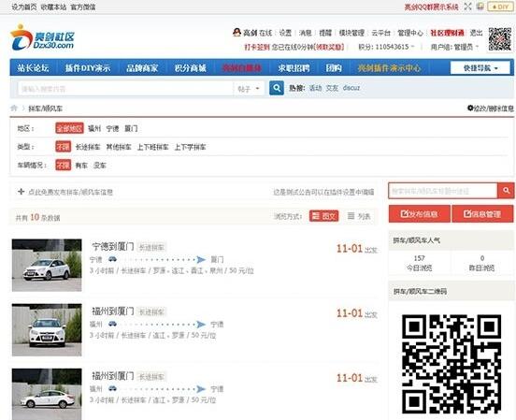Expand the 帖子 search type dropdown
The image size is (516, 420).
(249, 89)
